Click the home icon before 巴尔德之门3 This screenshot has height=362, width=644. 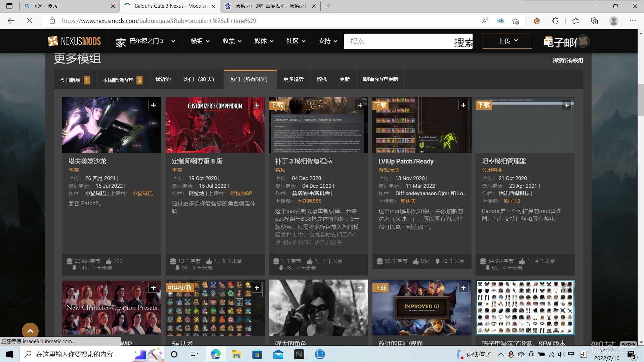121,42
